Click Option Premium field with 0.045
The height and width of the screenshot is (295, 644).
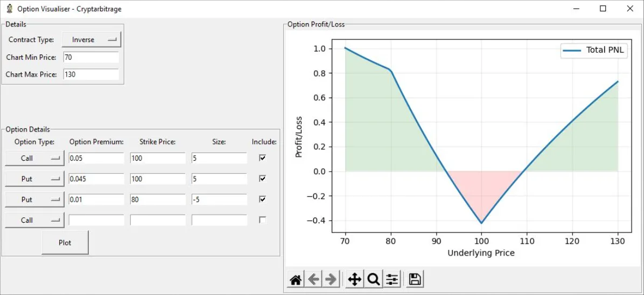point(96,179)
